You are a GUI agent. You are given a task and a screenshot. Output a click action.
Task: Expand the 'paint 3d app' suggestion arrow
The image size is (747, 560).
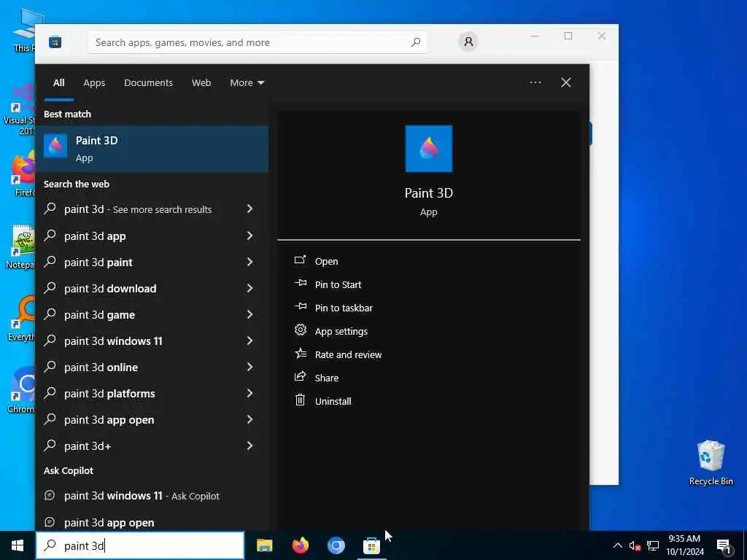coord(249,236)
